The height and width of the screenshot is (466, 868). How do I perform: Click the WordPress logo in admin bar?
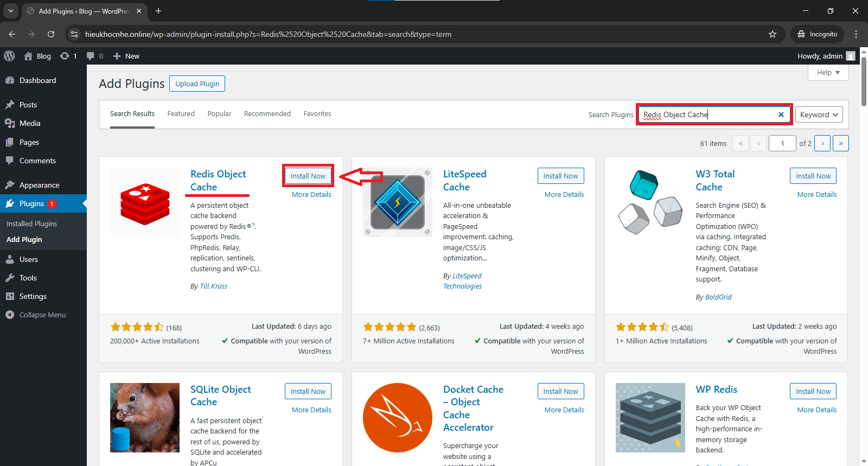click(9, 56)
